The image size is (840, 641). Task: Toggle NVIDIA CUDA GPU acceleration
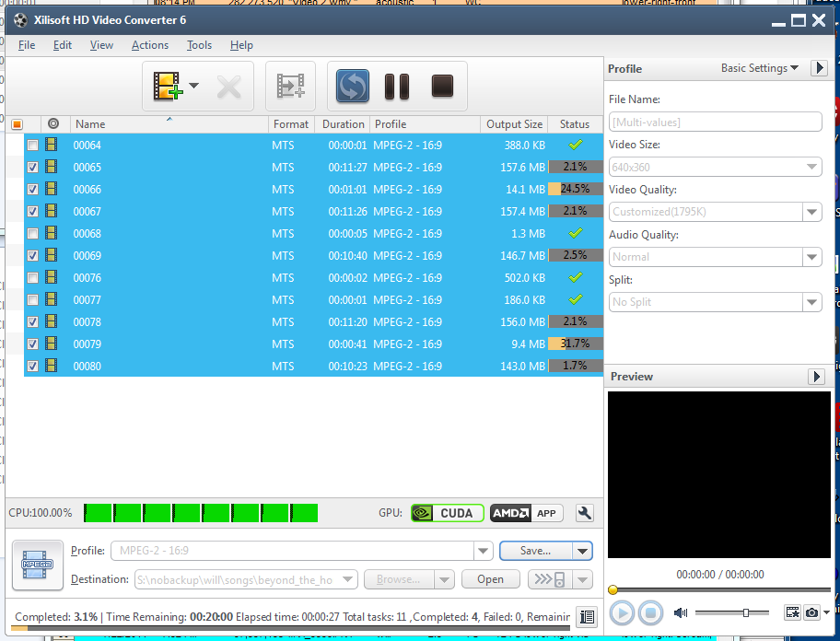click(x=448, y=513)
